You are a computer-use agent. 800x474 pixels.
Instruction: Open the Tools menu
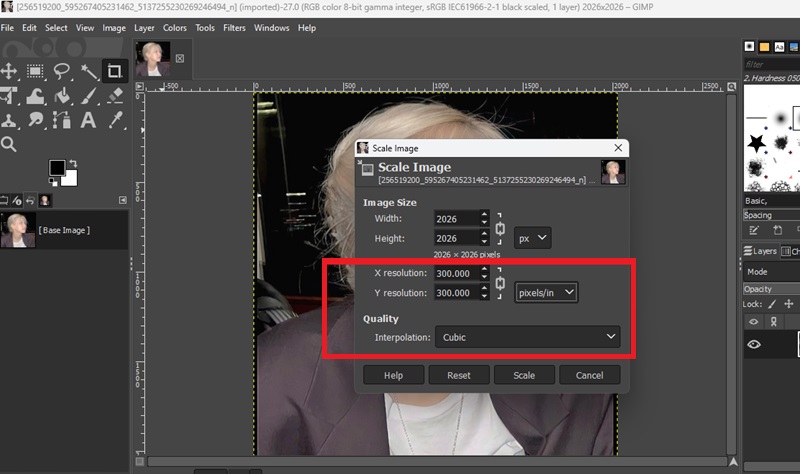tap(205, 28)
